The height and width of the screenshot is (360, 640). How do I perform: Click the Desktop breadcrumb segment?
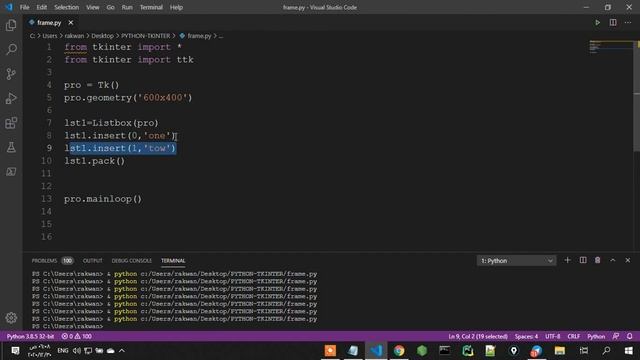pyautogui.click(x=102, y=36)
